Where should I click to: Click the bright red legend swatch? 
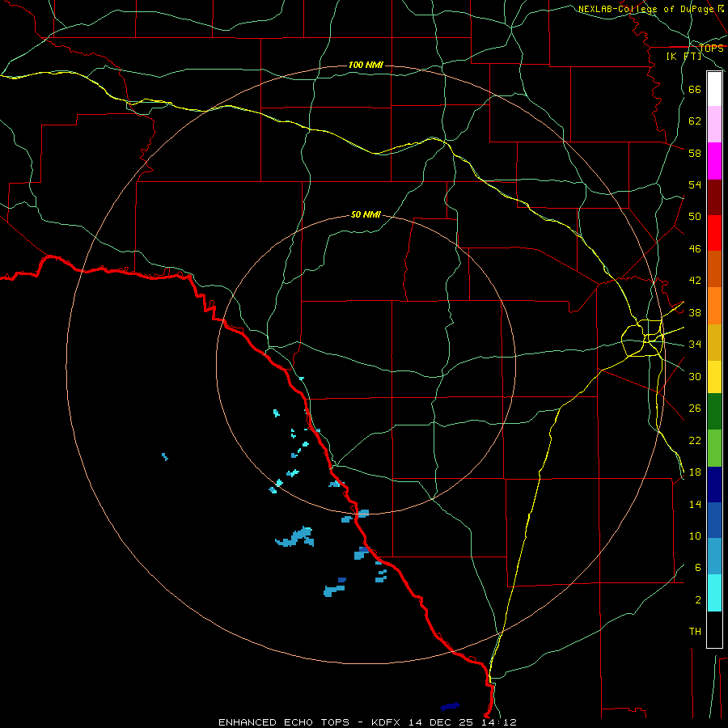pos(714,233)
